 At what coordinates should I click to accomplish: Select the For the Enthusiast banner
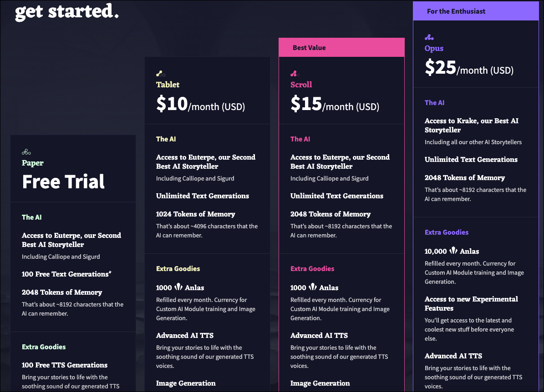[x=476, y=11]
